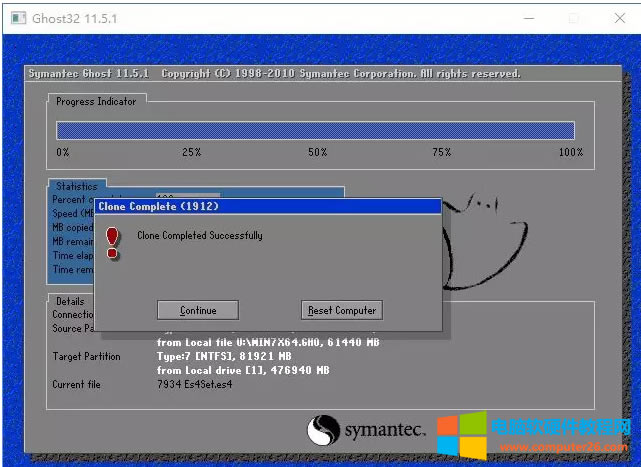The width and height of the screenshot is (641, 467).
Task: Maximize the Ghost32 window
Action: (x=573, y=17)
